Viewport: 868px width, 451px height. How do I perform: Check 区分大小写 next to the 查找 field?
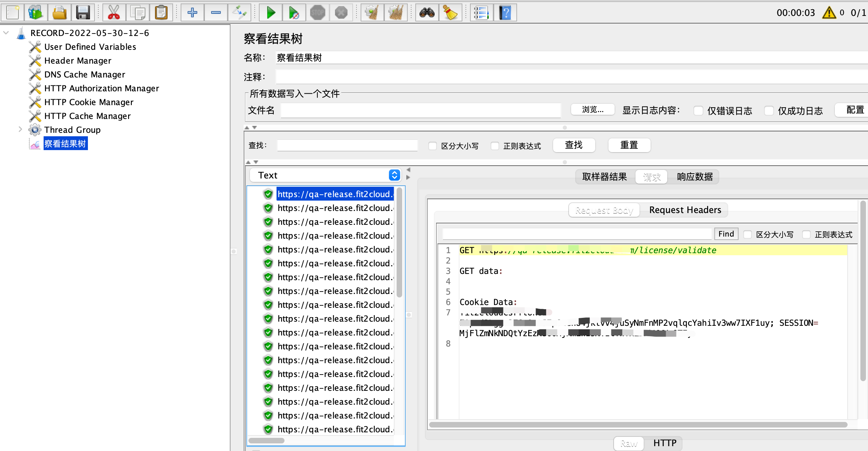click(432, 146)
